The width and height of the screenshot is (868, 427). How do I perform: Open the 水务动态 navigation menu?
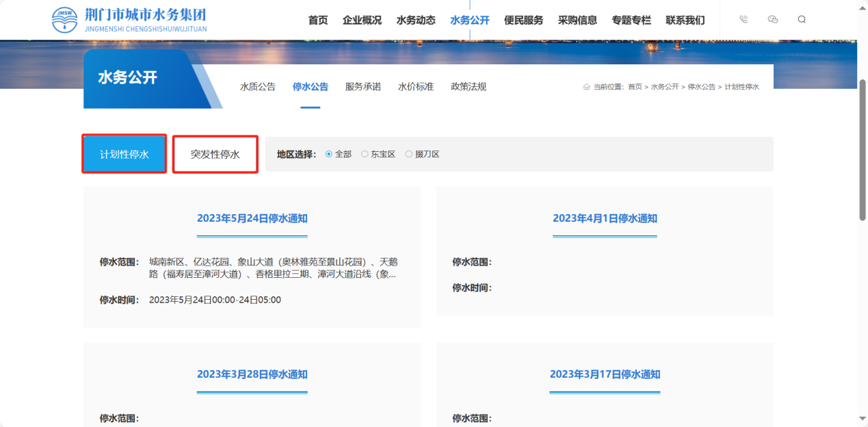(416, 20)
